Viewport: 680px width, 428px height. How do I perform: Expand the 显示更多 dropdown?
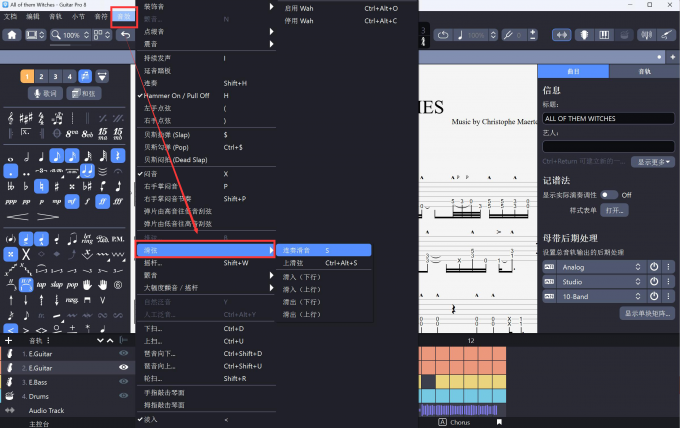point(655,161)
